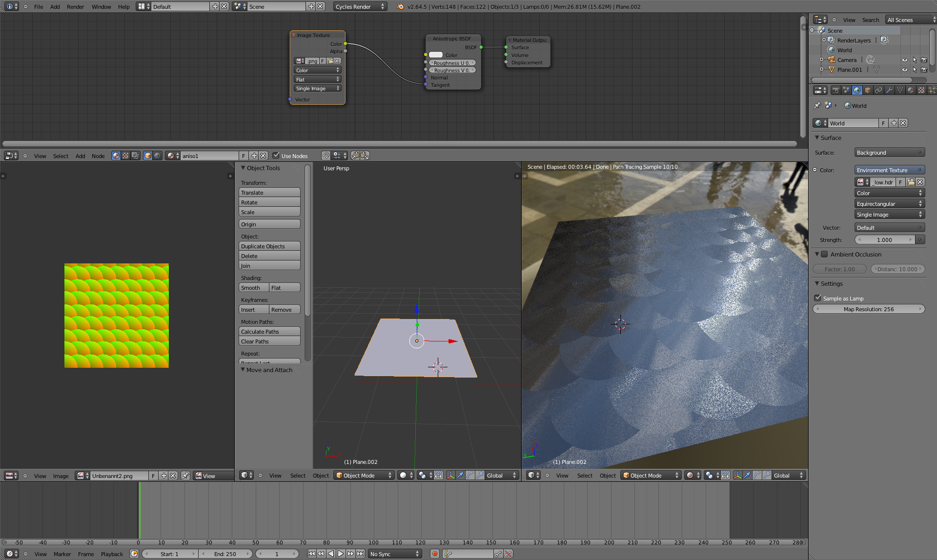Screen dimensions: 937x560
Task: Click the Smooth shading button
Action: click(x=254, y=288)
